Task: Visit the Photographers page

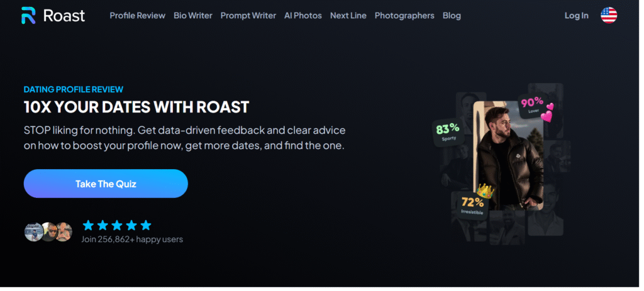Action: (x=404, y=16)
